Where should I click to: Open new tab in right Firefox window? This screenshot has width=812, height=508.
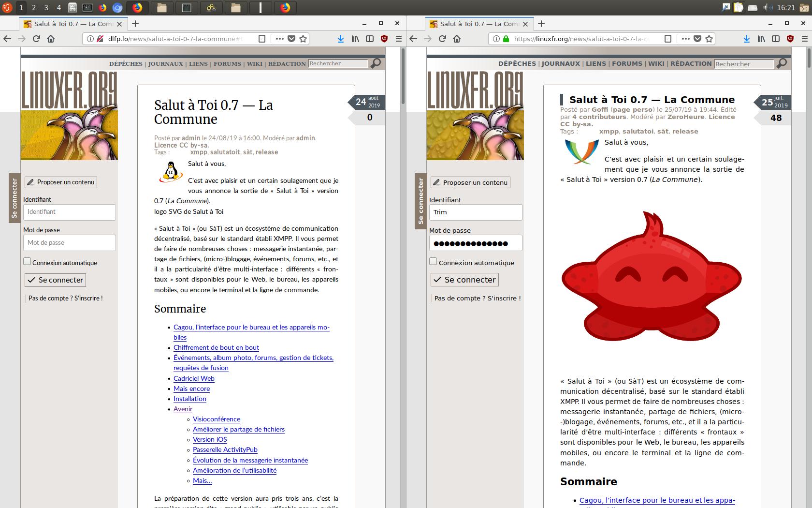click(x=541, y=23)
